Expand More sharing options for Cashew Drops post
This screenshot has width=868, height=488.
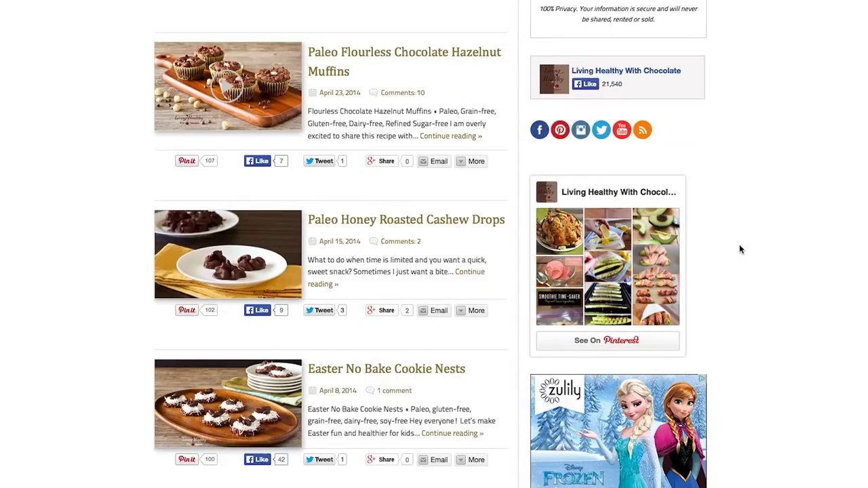tap(471, 310)
